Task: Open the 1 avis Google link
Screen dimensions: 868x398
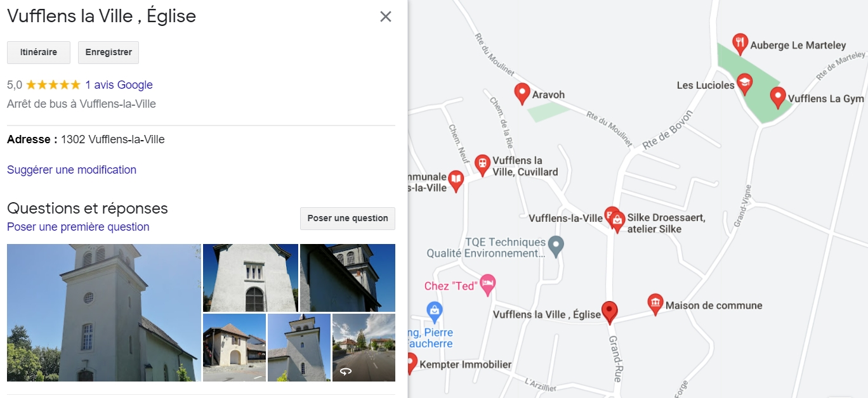Action: [x=119, y=85]
